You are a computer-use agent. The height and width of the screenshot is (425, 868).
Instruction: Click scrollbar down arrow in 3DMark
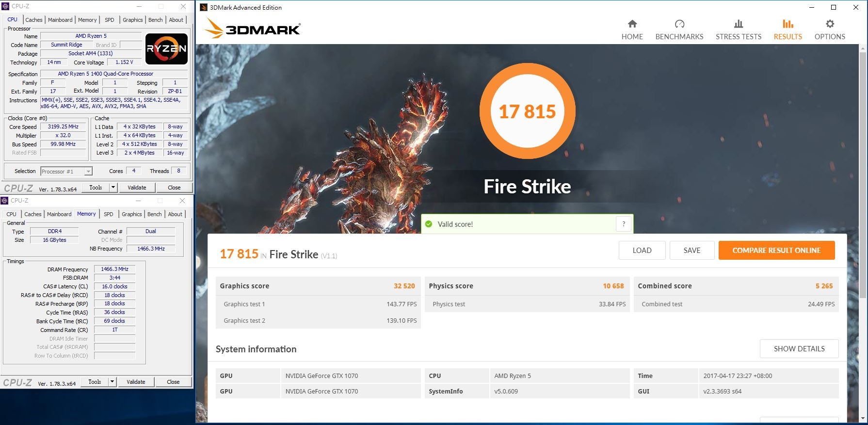point(863,419)
